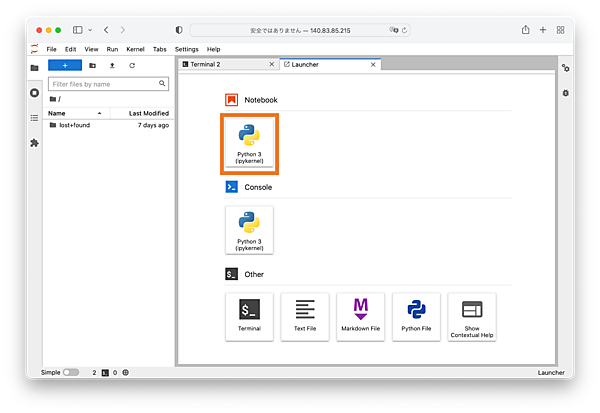The image size is (600, 413).
Task: Create a new Markdown File
Action: click(x=360, y=316)
